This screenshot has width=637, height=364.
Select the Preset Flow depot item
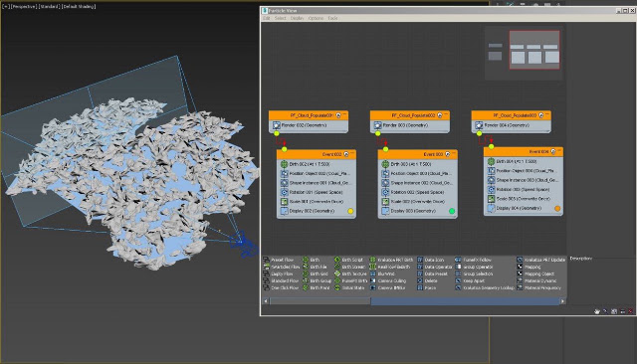pyautogui.click(x=279, y=260)
